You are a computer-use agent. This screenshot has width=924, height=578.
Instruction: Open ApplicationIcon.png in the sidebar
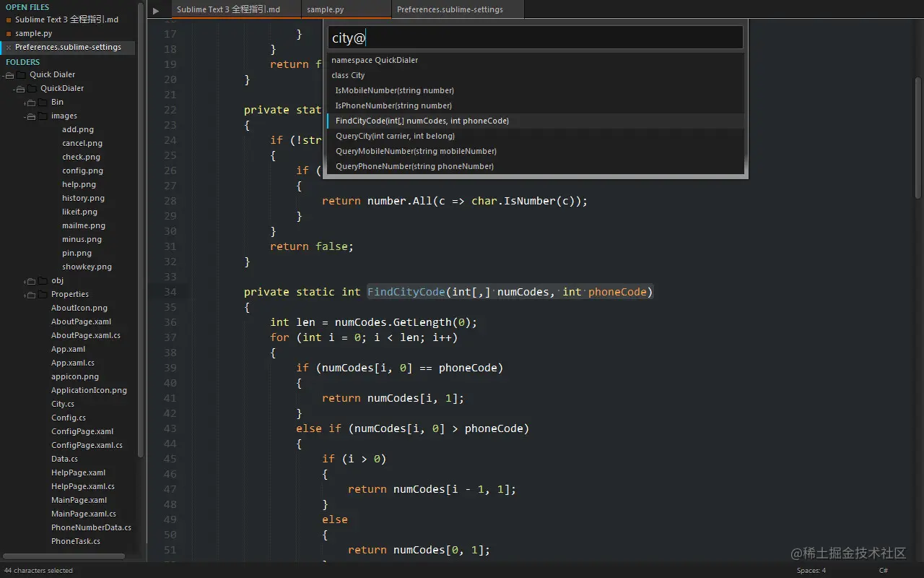point(89,390)
